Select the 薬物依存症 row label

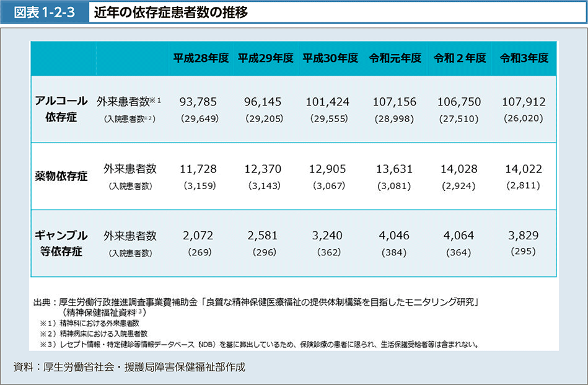[x=61, y=176]
